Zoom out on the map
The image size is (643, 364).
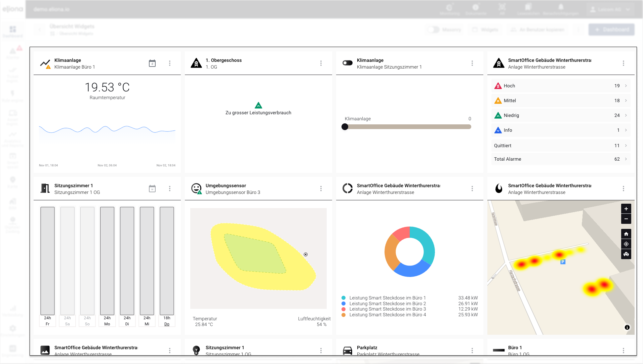pos(626,219)
